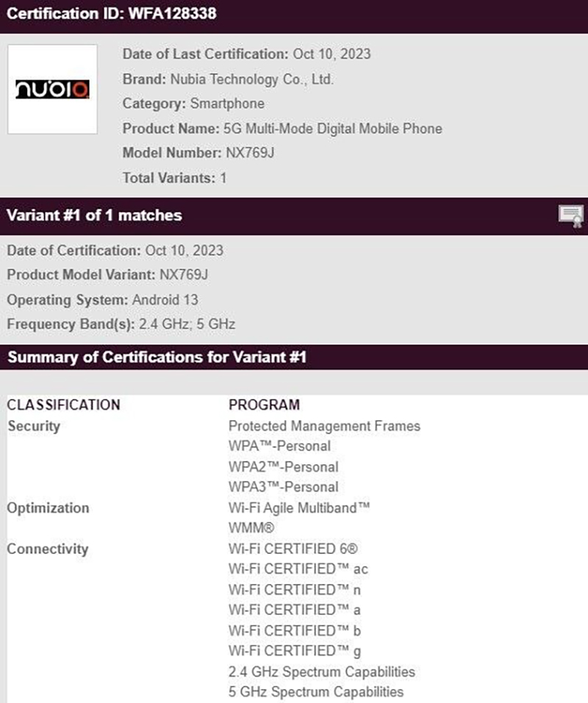Click the PROGRAM column heading

click(x=264, y=405)
